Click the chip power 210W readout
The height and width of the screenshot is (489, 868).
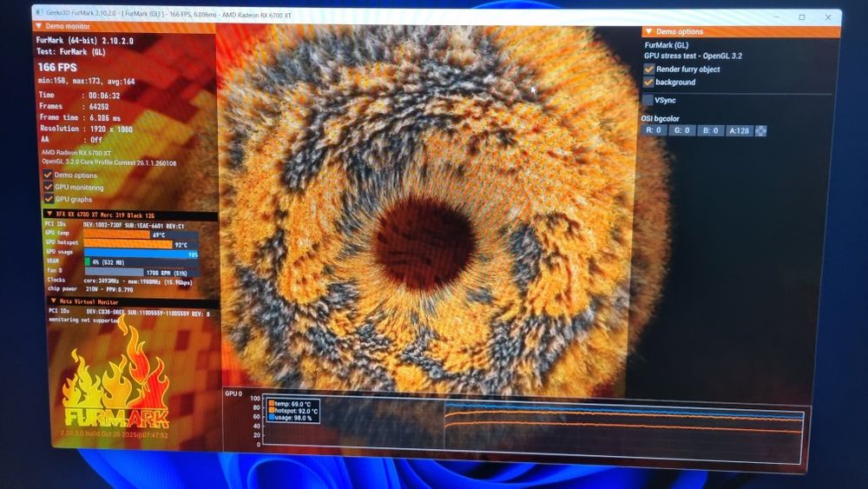[90, 289]
